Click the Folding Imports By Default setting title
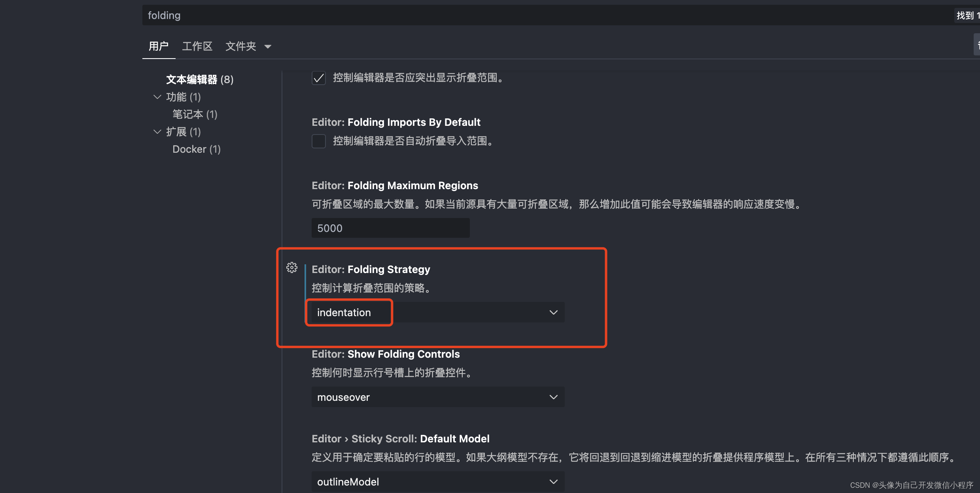The width and height of the screenshot is (980, 493). (x=396, y=122)
